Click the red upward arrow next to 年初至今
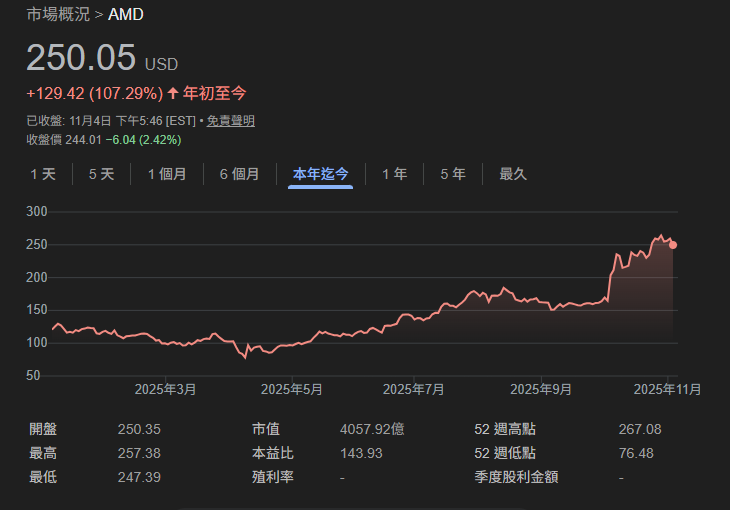The width and height of the screenshot is (730, 510). click(173, 94)
